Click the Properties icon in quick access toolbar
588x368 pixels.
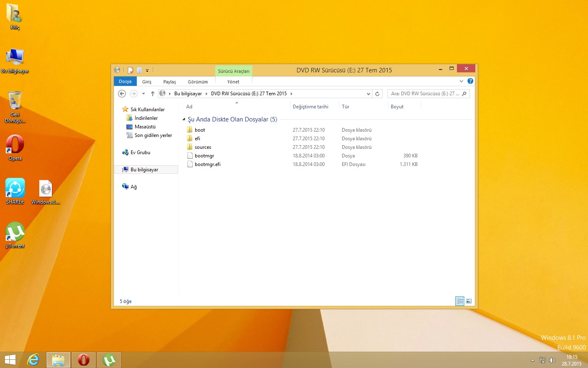[131, 70]
